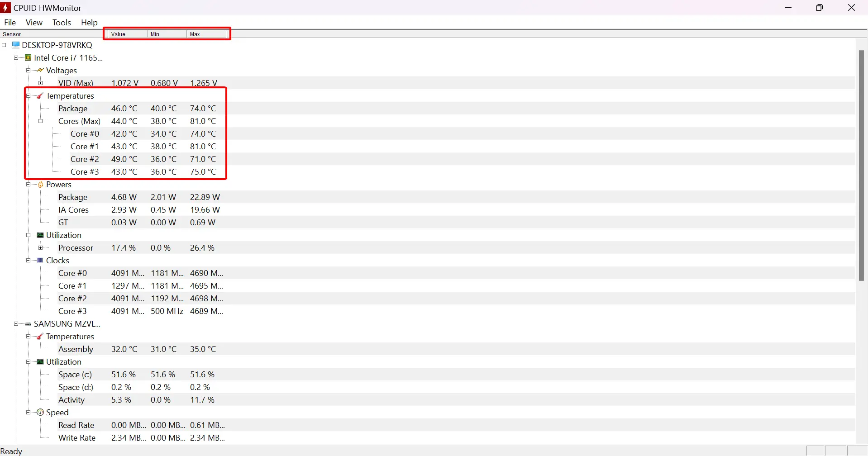Screen dimensions: 868x456
Task: Click the vertical scrollbar thumb
Action: tap(862, 165)
